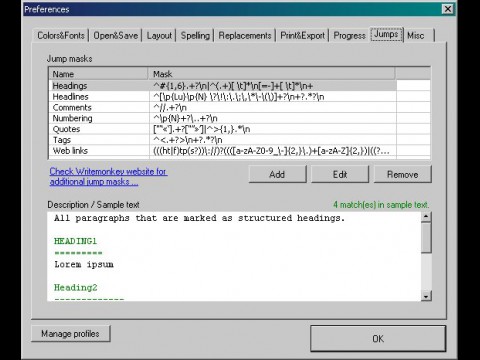Image resolution: width=480 pixels, height=360 pixels.
Task: Click Lorem ipsum in sample text
Action: 84,264
